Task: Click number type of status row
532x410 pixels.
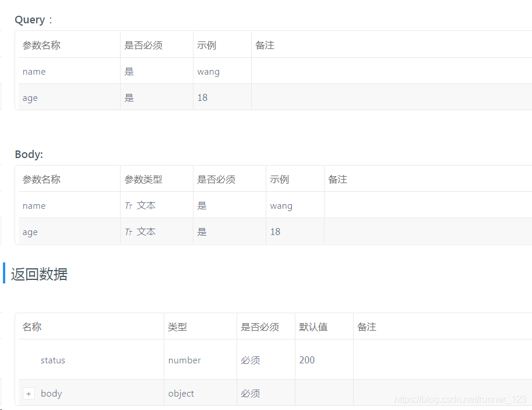Action: [185, 360]
